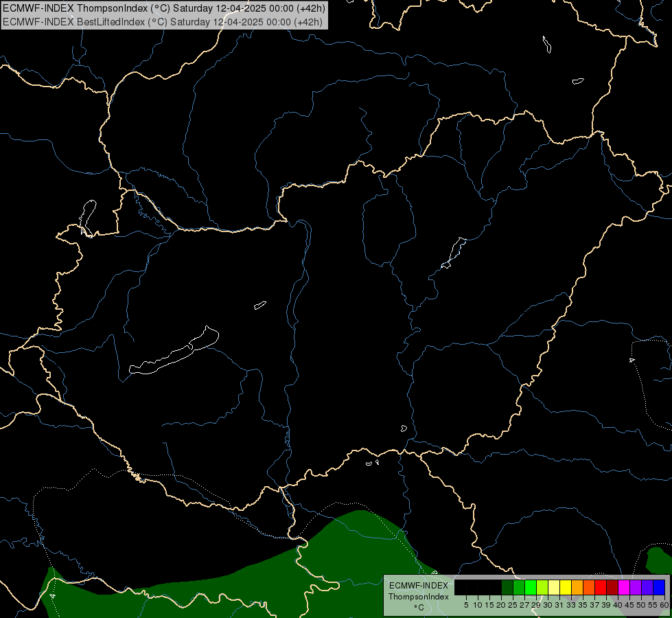The height and width of the screenshot is (618, 672).
Task: Click legend tick value 40
Action: tap(618, 605)
